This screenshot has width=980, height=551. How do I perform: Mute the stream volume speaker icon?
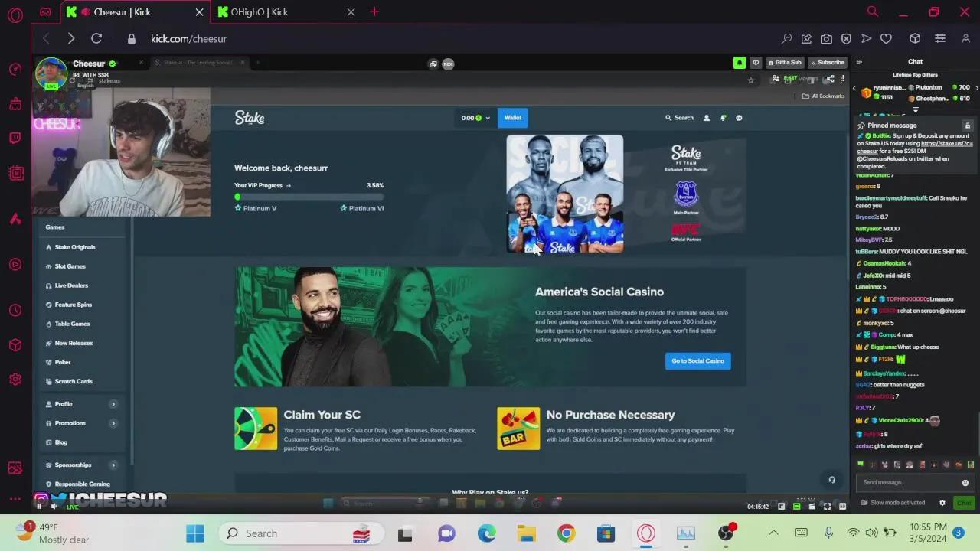[x=54, y=506]
